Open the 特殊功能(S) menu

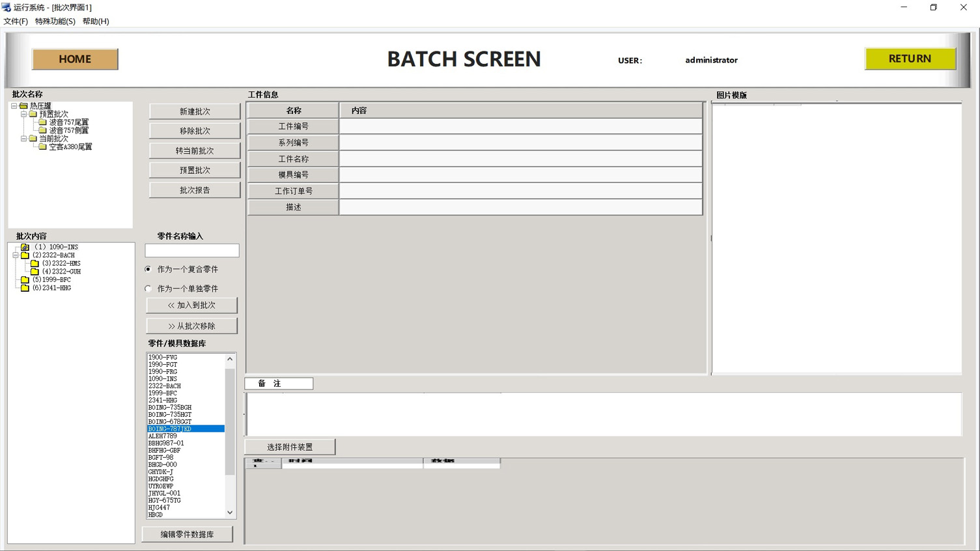coord(55,21)
